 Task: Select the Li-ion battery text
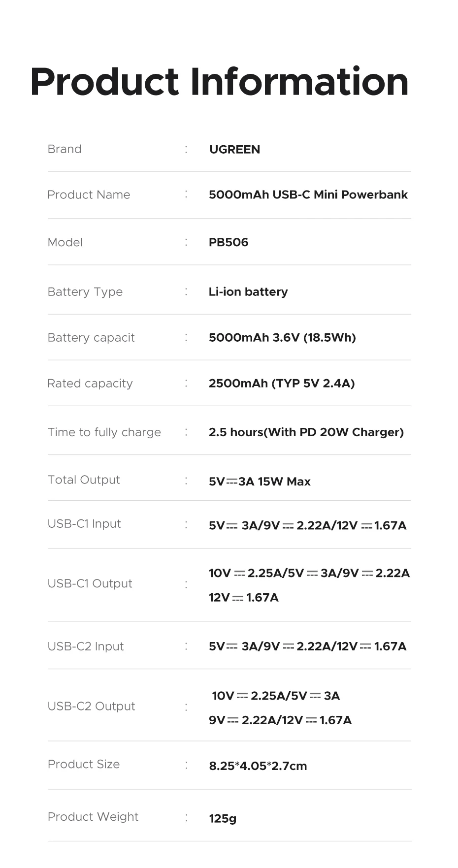click(248, 292)
